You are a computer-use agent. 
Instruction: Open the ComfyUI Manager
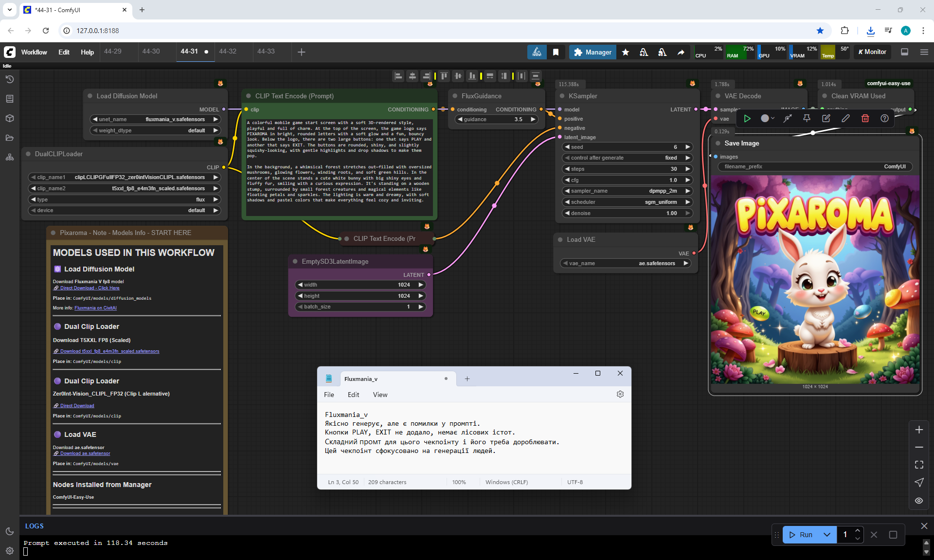point(593,52)
